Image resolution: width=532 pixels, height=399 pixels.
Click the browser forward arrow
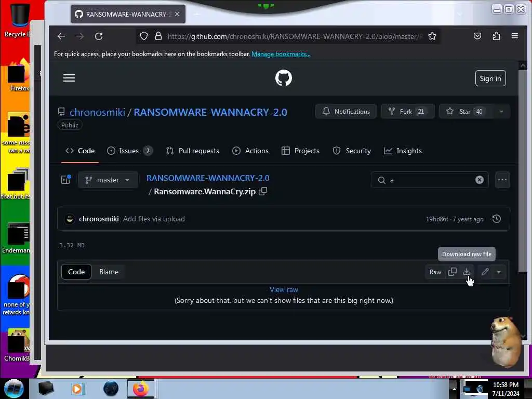79,36
